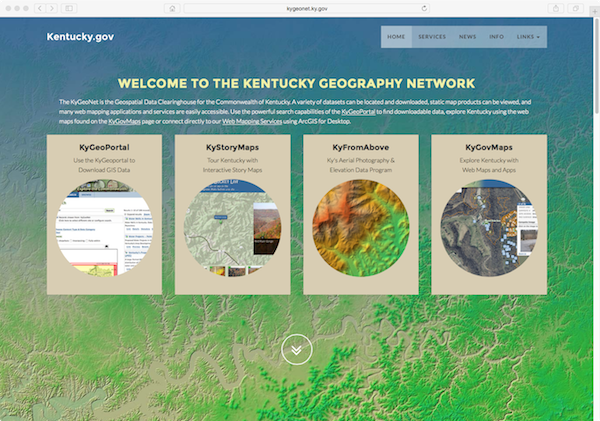The height and width of the screenshot is (421, 600).
Task: Click 'Use the KyGeoportal to' card text
Action: click(x=104, y=160)
